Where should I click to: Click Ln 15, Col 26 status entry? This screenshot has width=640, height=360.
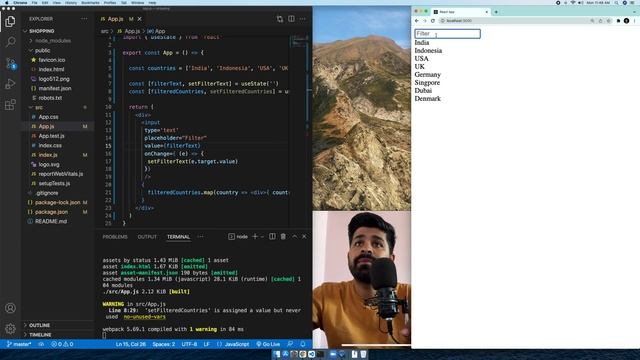pos(131,344)
